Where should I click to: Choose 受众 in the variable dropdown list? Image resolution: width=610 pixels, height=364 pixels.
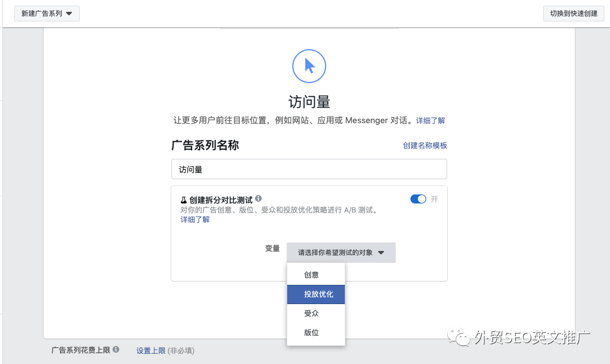pyautogui.click(x=315, y=313)
